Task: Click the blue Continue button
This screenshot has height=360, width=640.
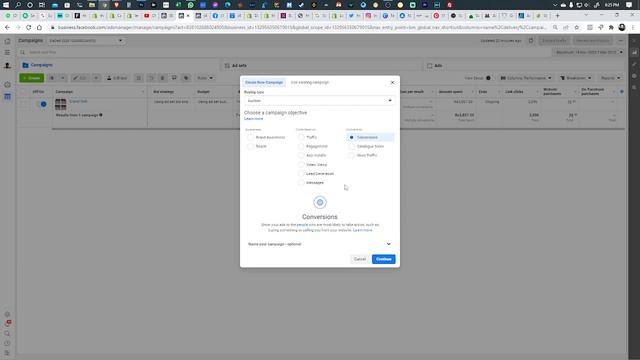Action: click(384, 259)
